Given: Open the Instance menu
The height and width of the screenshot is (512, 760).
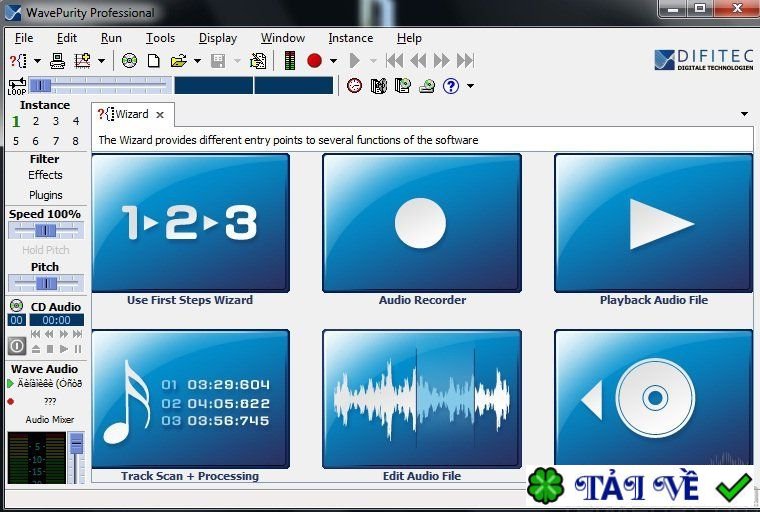Looking at the screenshot, I should (350, 38).
